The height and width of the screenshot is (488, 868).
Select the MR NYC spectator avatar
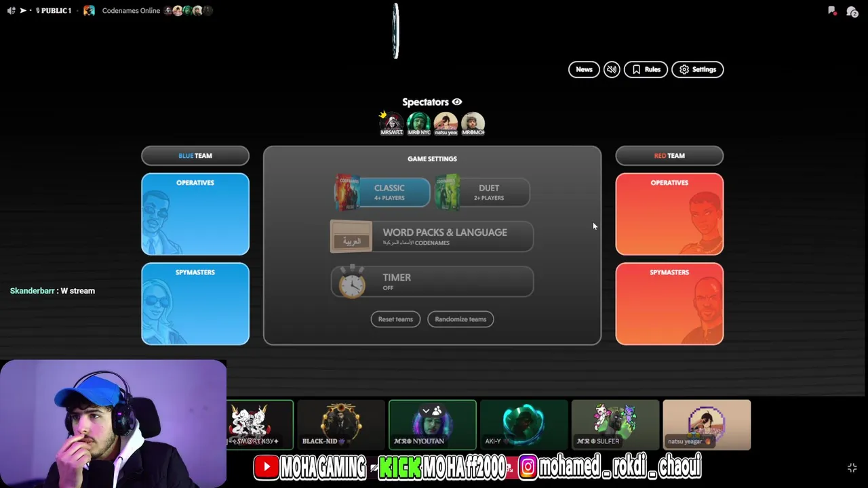point(418,123)
